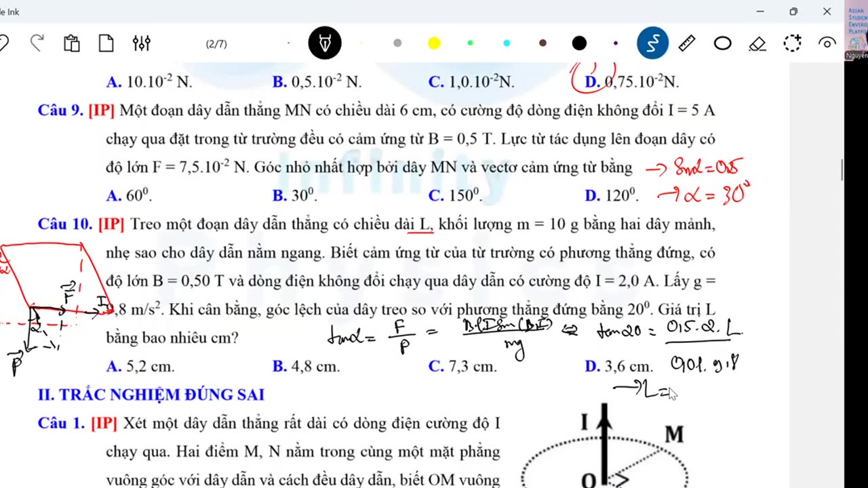868x488 pixels.
Task: Pick the gray ink color
Action: point(397,43)
